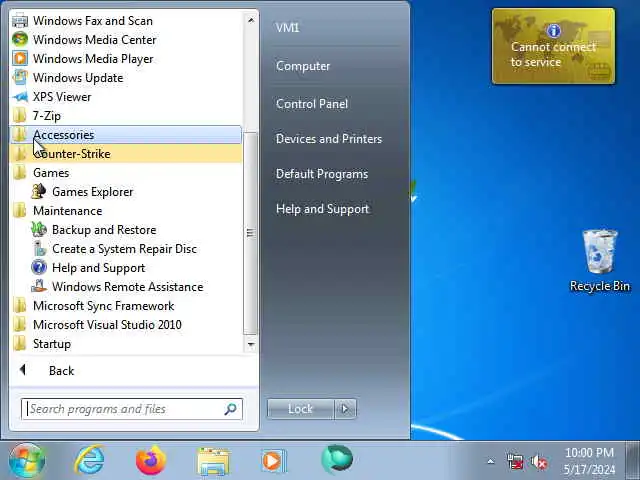
Task: Open the Recycle Bin desktop icon
Action: 599,260
